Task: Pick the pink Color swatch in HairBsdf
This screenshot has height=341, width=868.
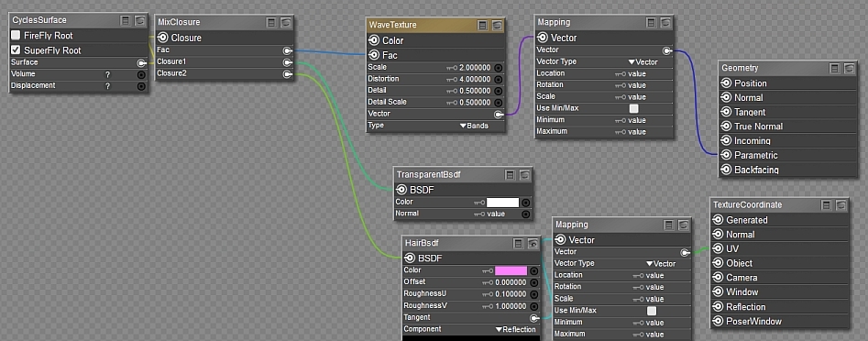Action: tap(511, 270)
